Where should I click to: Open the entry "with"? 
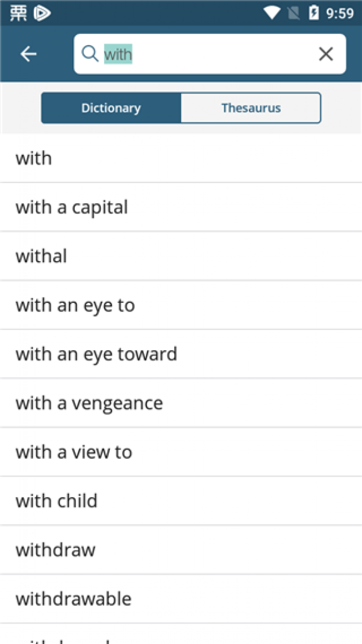(x=181, y=158)
